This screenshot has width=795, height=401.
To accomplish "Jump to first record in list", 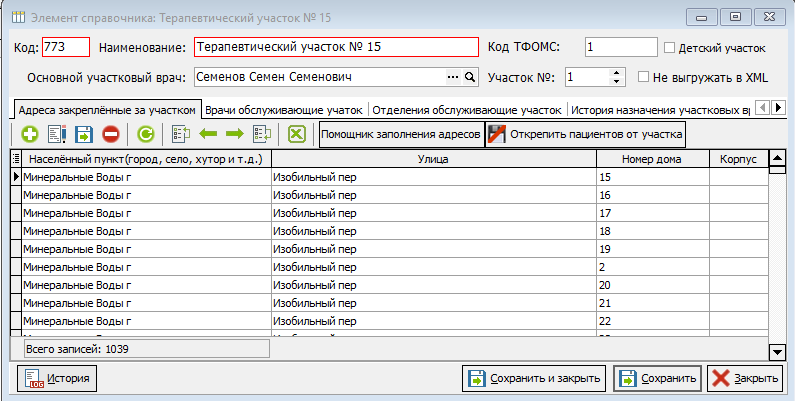I will (180, 134).
